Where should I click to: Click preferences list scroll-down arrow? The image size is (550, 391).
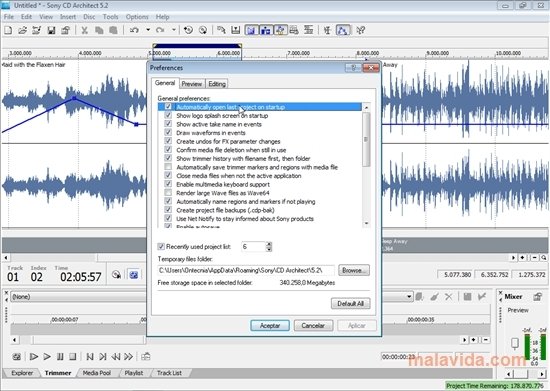coord(366,223)
